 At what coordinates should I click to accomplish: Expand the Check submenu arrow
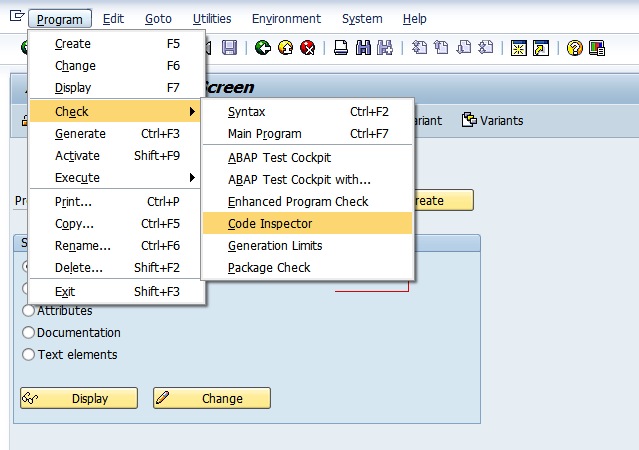pyautogui.click(x=192, y=111)
